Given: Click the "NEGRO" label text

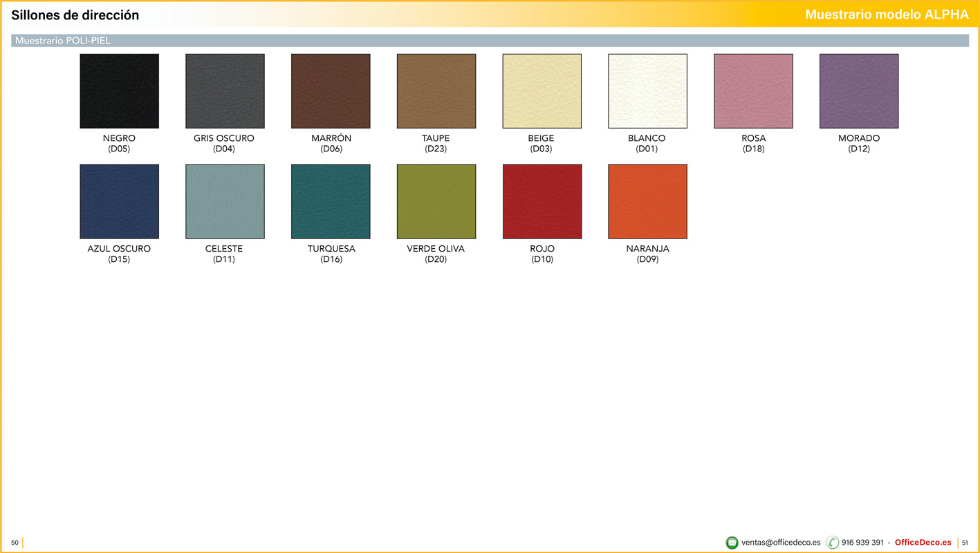Looking at the screenshot, I should [119, 138].
